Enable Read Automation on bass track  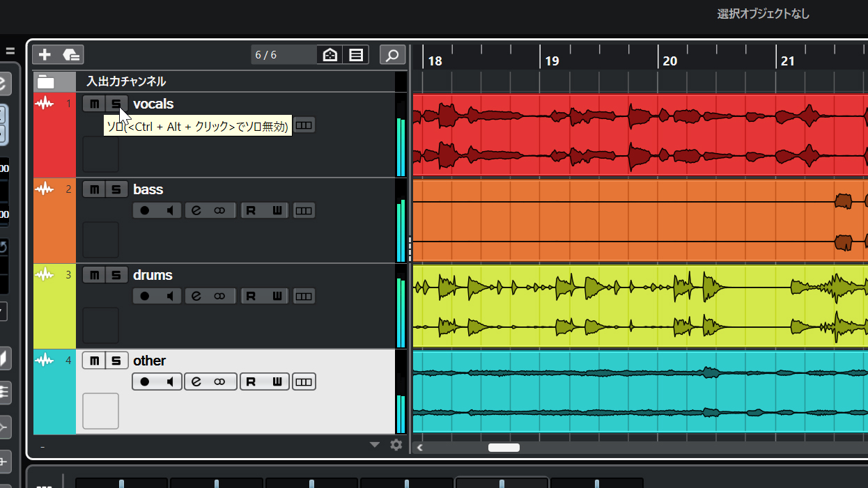251,210
